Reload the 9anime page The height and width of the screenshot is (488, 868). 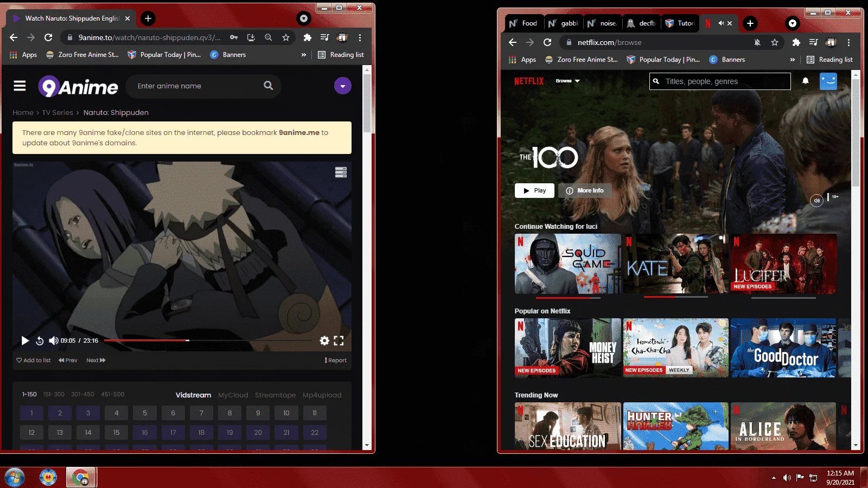tap(48, 37)
